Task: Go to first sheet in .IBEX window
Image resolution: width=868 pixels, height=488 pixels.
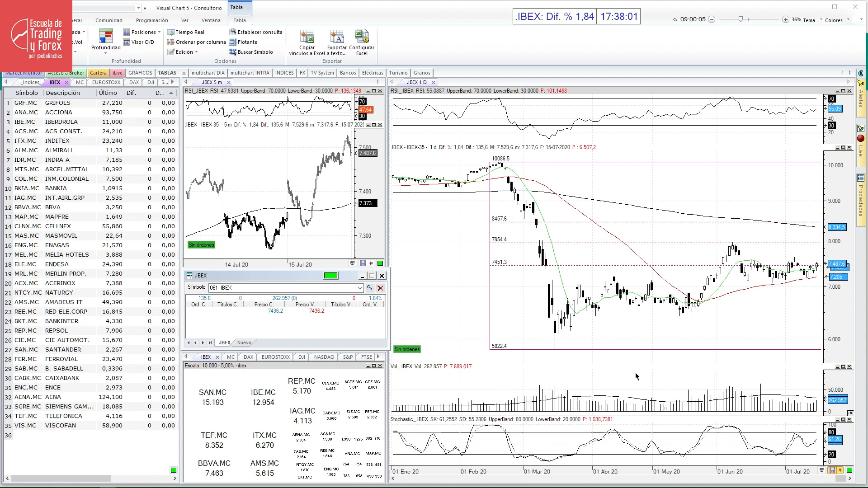Action: [188, 343]
